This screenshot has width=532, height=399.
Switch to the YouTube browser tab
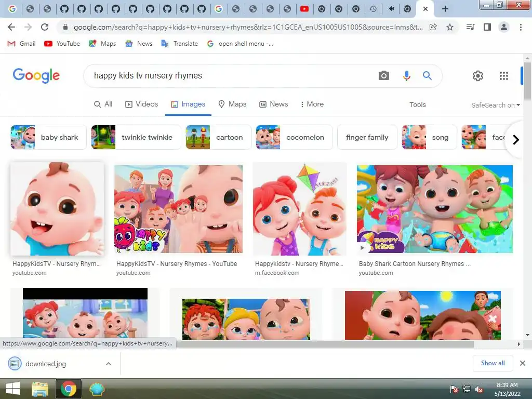(304, 9)
